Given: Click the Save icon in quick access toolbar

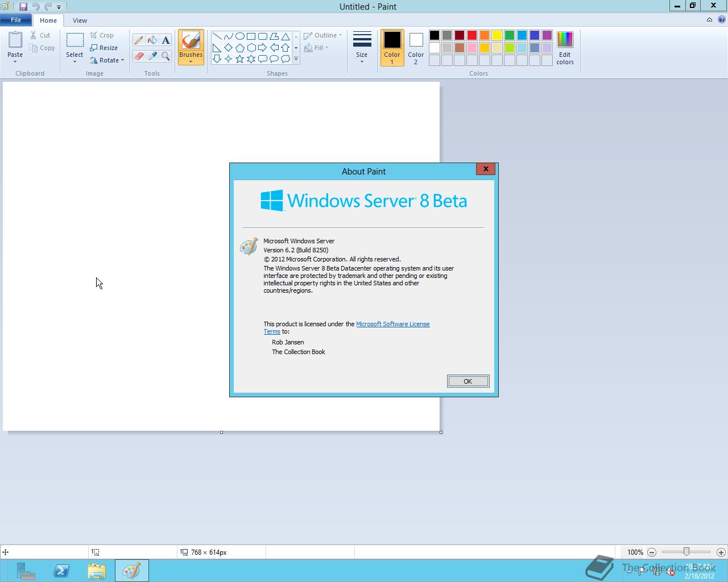Looking at the screenshot, I should click(x=23, y=7).
